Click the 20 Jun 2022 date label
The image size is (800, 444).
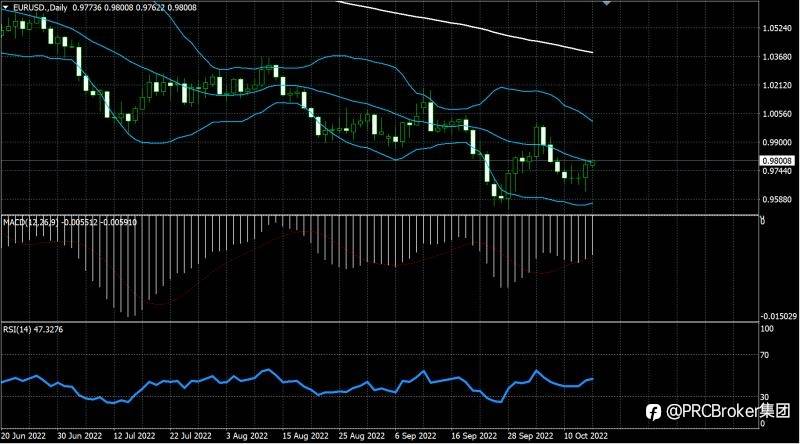coord(23,436)
